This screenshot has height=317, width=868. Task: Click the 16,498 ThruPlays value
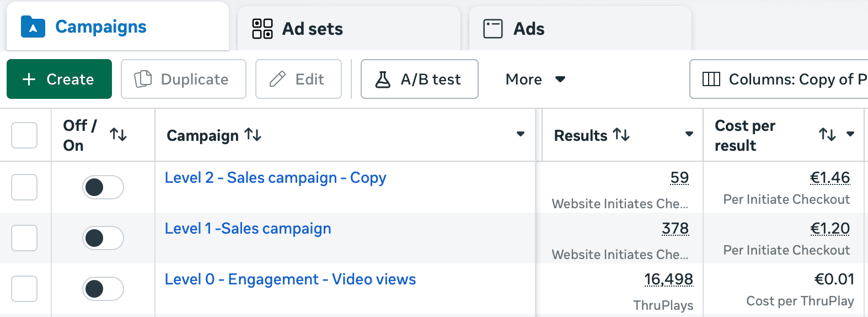pyautogui.click(x=668, y=279)
